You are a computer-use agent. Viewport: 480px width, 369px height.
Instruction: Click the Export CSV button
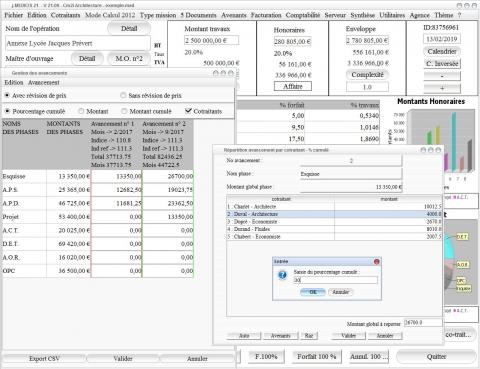point(44,359)
